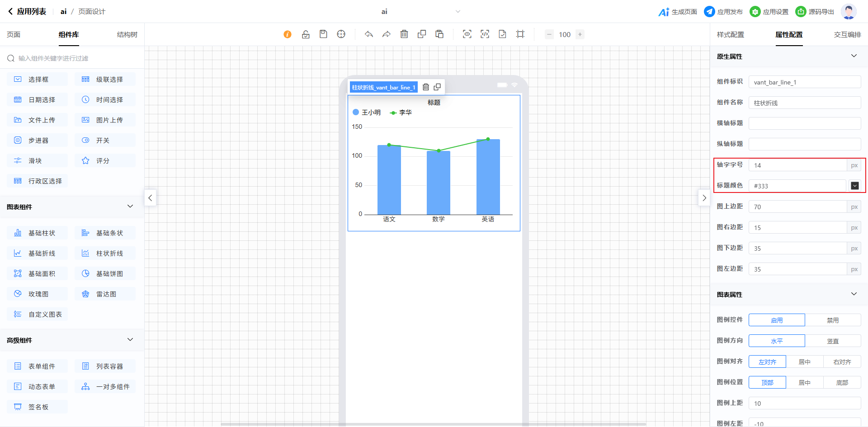Click the undo arrow in the toolbar
Image resolution: width=868 pixels, height=427 pixels.
coord(369,34)
